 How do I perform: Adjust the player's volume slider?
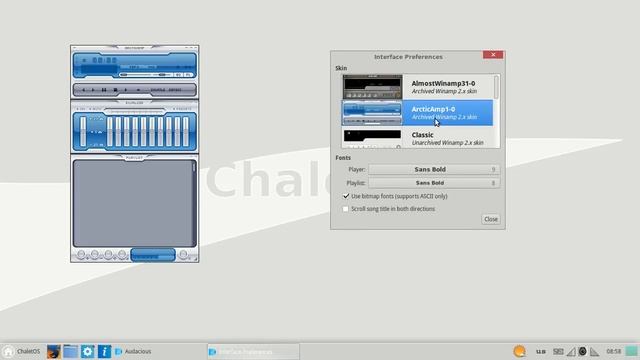(135, 75)
